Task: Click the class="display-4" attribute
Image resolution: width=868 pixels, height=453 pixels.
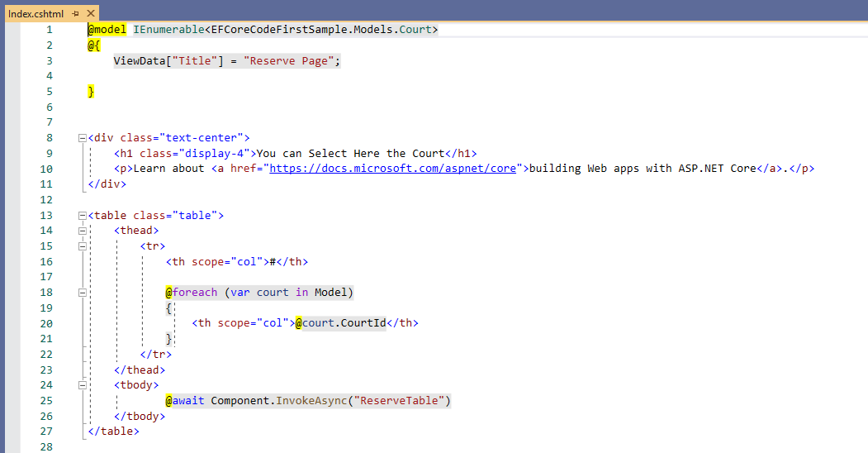Action: coord(195,154)
